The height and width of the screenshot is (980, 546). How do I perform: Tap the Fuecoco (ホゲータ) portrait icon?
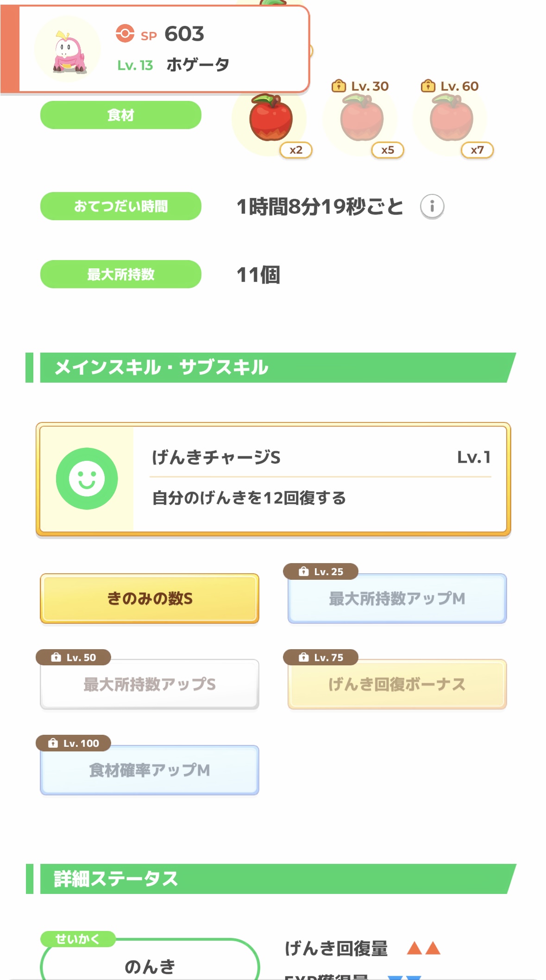pyautogui.click(x=68, y=50)
